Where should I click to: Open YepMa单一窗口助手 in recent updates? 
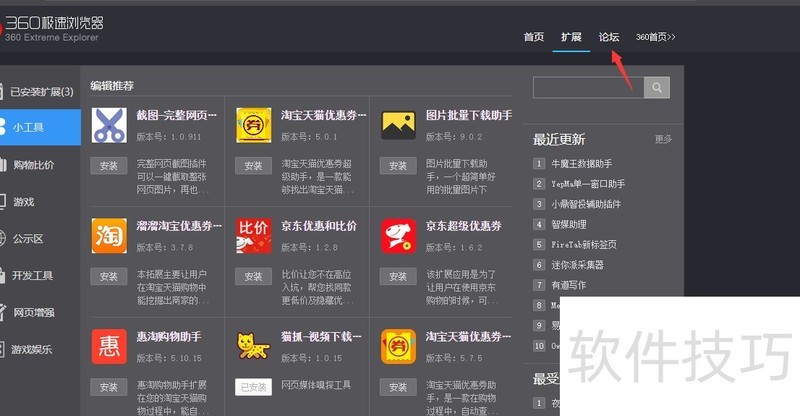point(588,184)
